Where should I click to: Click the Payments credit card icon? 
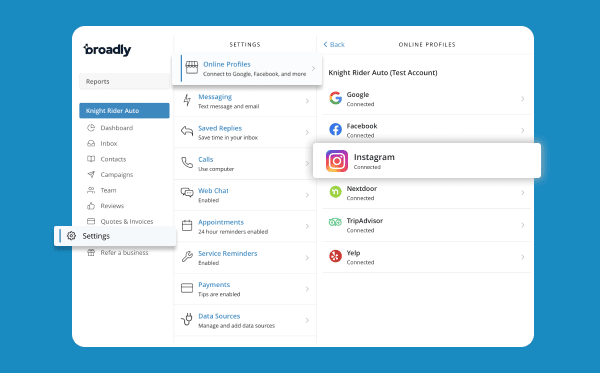pyautogui.click(x=187, y=288)
